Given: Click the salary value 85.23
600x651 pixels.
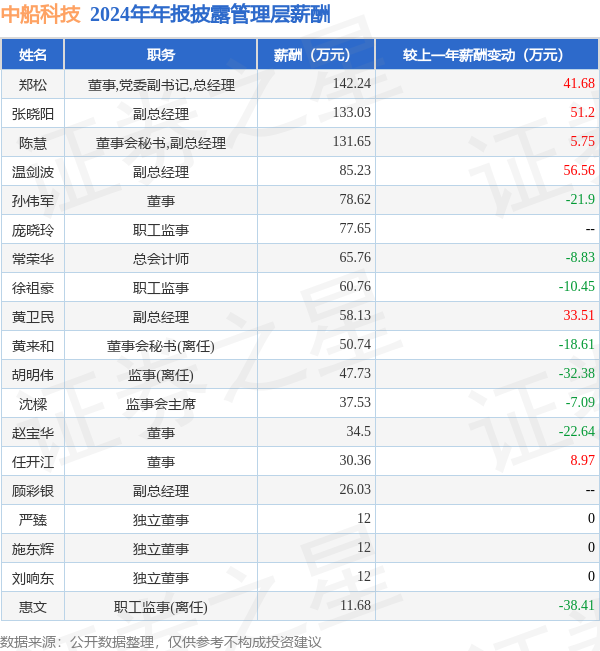Looking at the screenshot, I should click(x=355, y=170).
